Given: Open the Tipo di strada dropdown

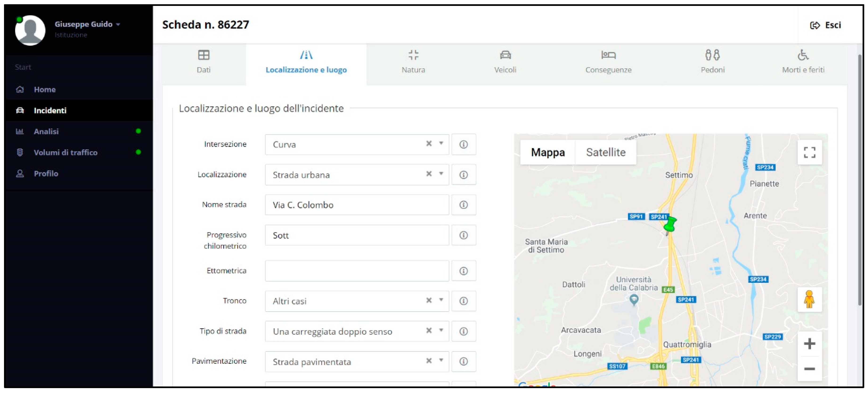Looking at the screenshot, I should (441, 330).
